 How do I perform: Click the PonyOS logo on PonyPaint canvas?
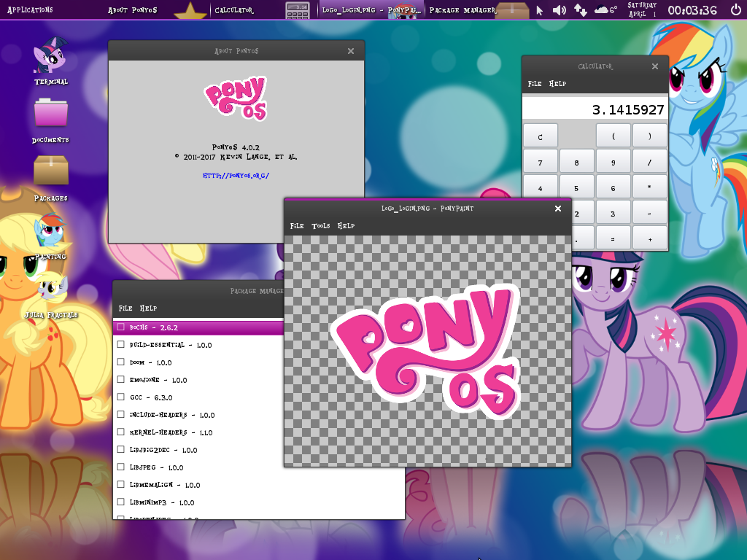tap(425, 351)
